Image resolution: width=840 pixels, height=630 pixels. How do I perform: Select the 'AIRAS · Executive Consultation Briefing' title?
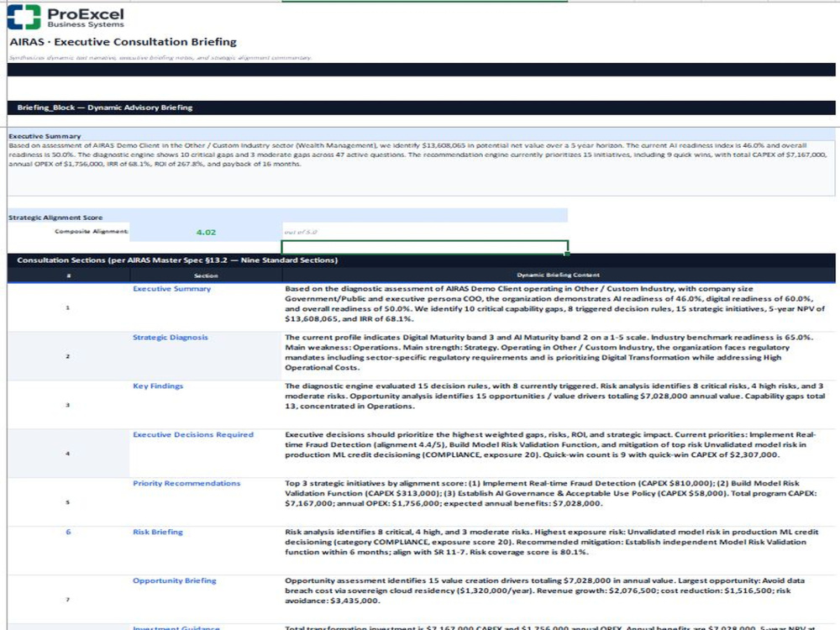(x=123, y=42)
